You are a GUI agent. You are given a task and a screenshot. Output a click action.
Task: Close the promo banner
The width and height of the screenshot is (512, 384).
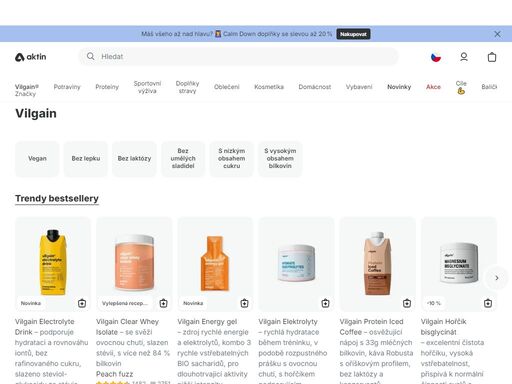pyautogui.click(x=497, y=34)
